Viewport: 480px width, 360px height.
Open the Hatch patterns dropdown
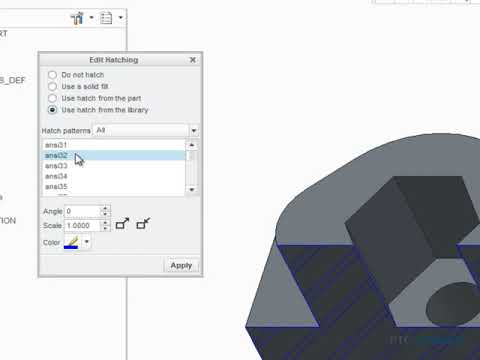194,131
